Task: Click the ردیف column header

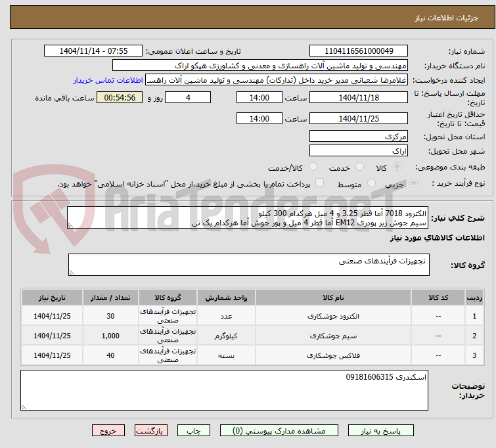Action: (474, 298)
